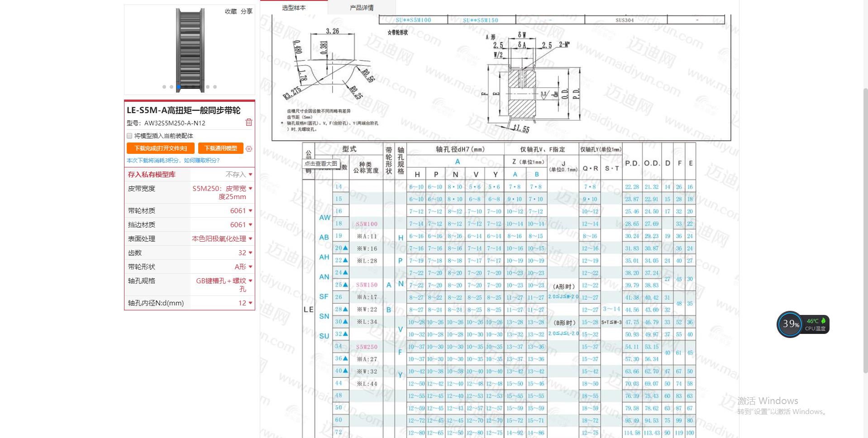868x438 pixels.
Task: Switch to the 产品详情 tab
Action: (362, 8)
